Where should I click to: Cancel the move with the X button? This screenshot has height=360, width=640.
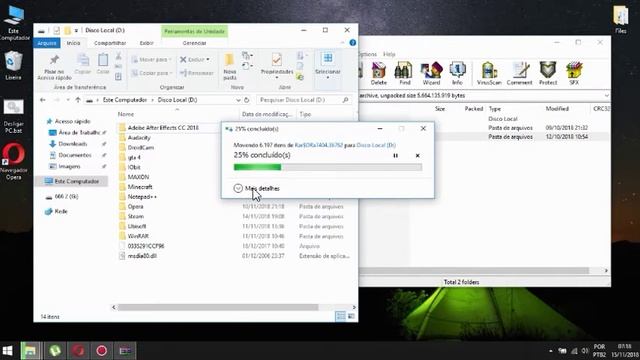click(418, 156)
